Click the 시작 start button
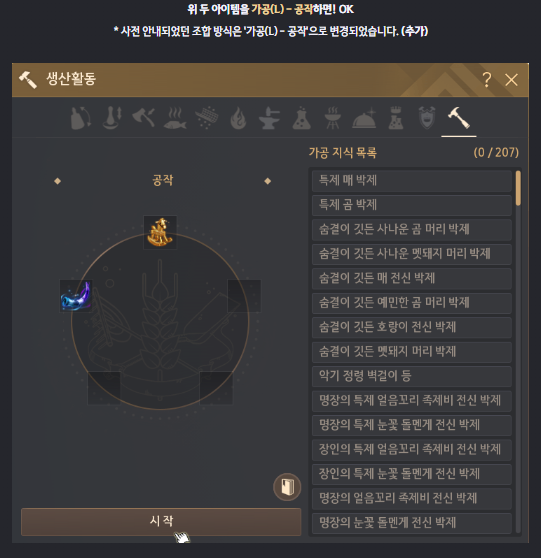Screen dimensions: 541x558 [161, 522]
